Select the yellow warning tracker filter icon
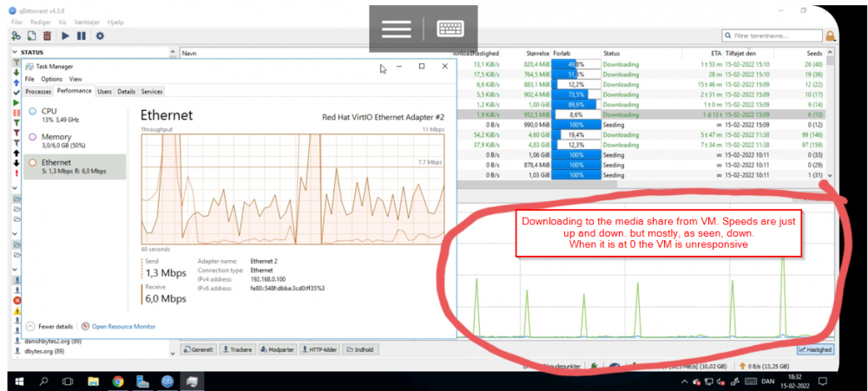The height and width of the screenshot is (391, 868). [16, 311]
